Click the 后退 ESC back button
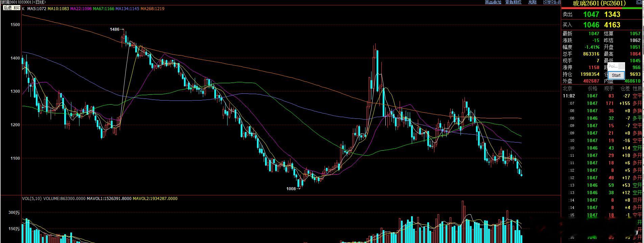 [11, 8]
